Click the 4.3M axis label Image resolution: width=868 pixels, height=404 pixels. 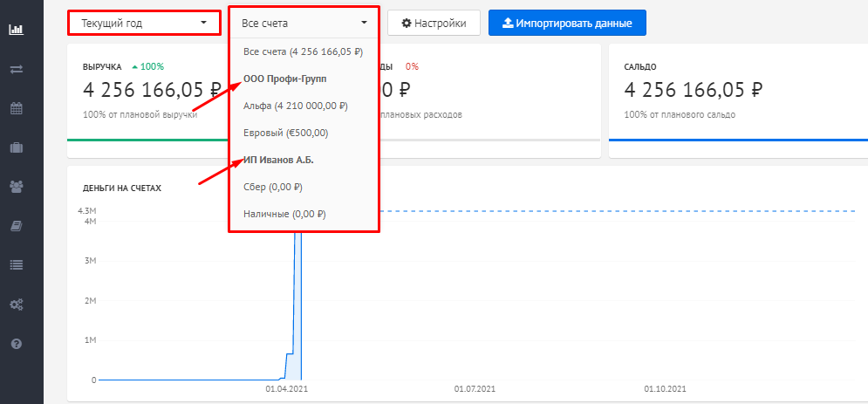[87, 211]
